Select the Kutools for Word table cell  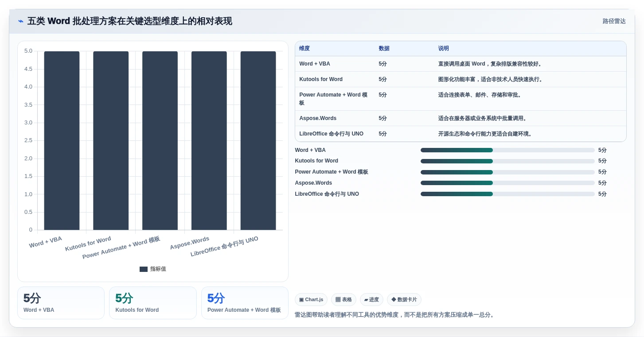pyautogui.click(x=321, y=79)
